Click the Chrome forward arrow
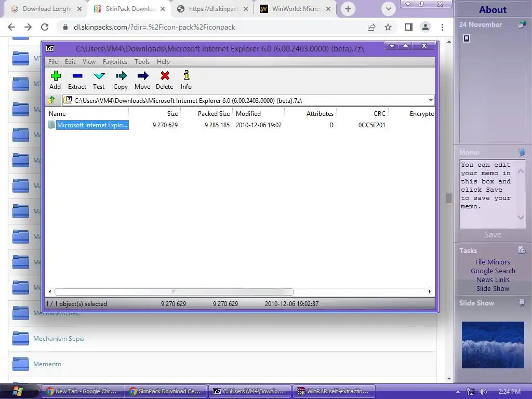Screen dimensions: 532x399 (x=28, y=27)
